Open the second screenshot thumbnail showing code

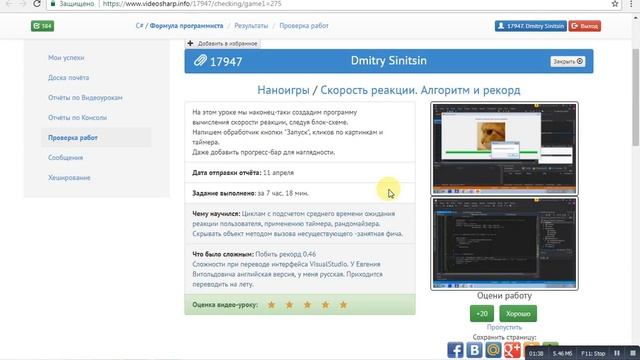click(x=504, y=243)
